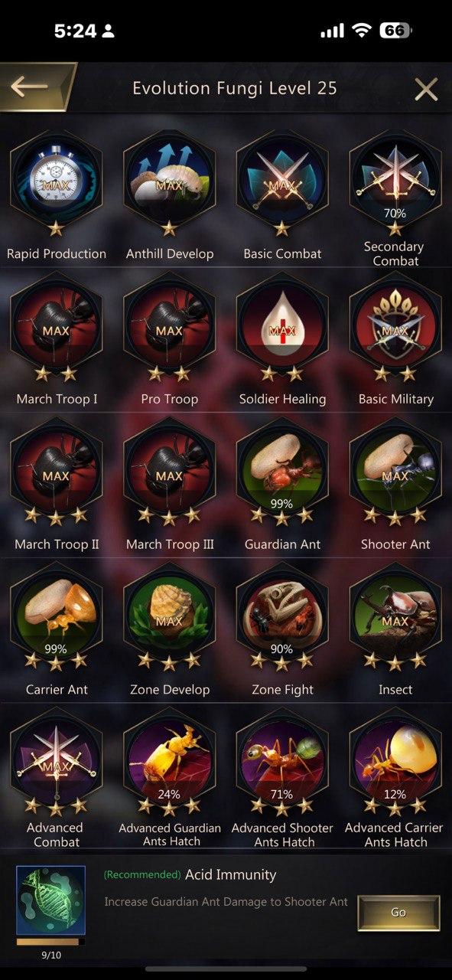Tap the Acid Immunity DNA thumbnail
The image size is (452, 980).
coord(50,900)
